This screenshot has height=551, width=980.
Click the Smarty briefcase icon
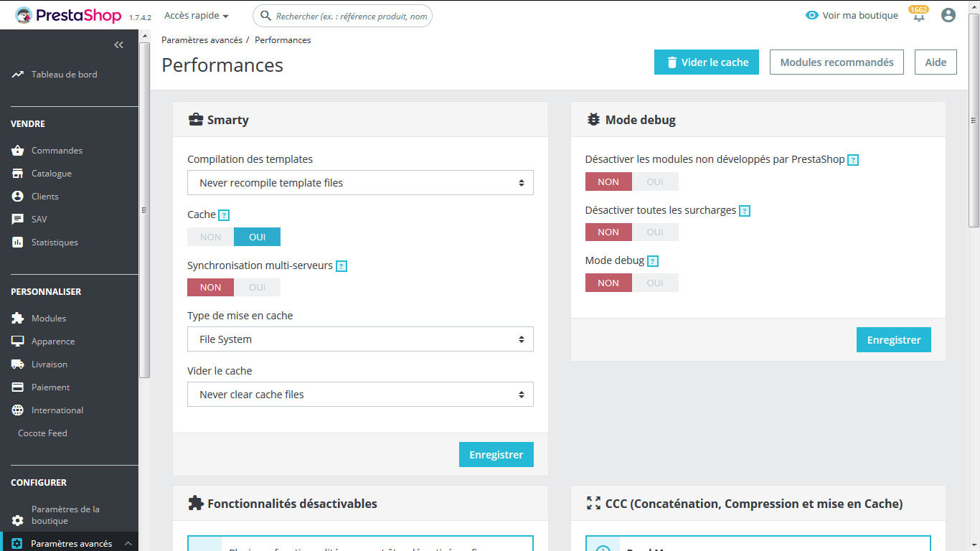click(x=195, y=120)
